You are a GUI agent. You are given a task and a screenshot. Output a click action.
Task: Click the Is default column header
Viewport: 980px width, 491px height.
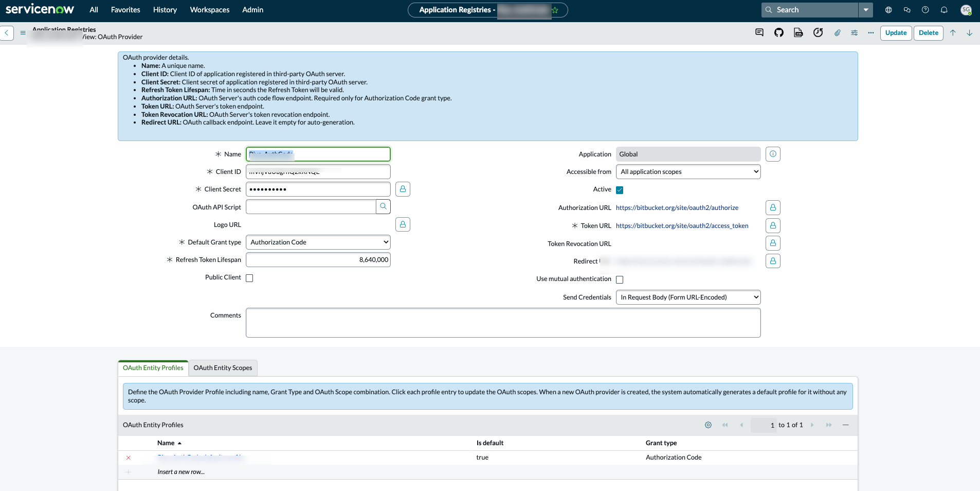coord(489,443)
